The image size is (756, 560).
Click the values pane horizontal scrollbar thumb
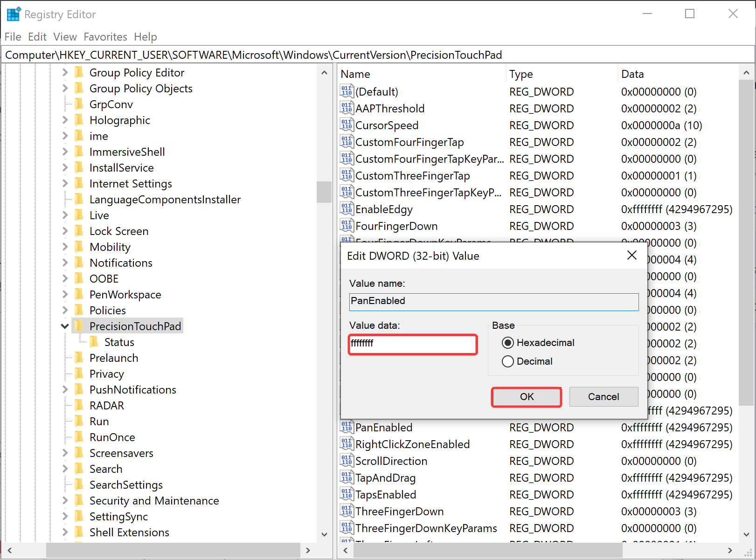pos(488,550)
